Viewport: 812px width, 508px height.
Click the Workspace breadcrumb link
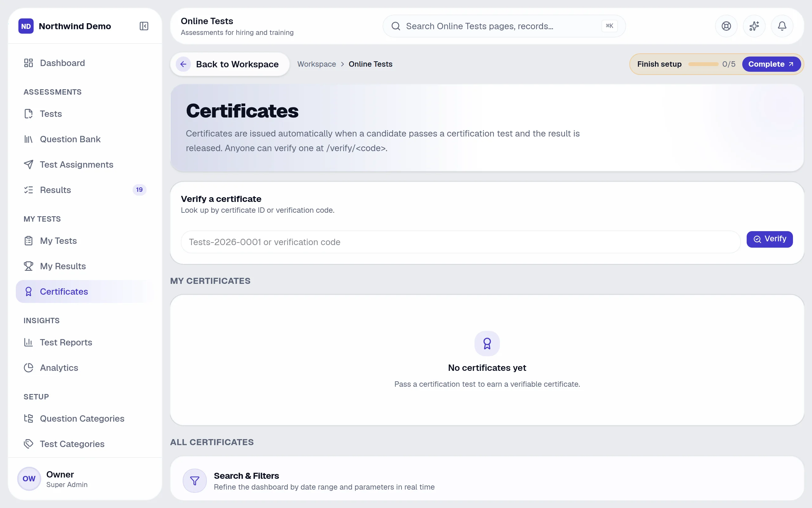317,64
